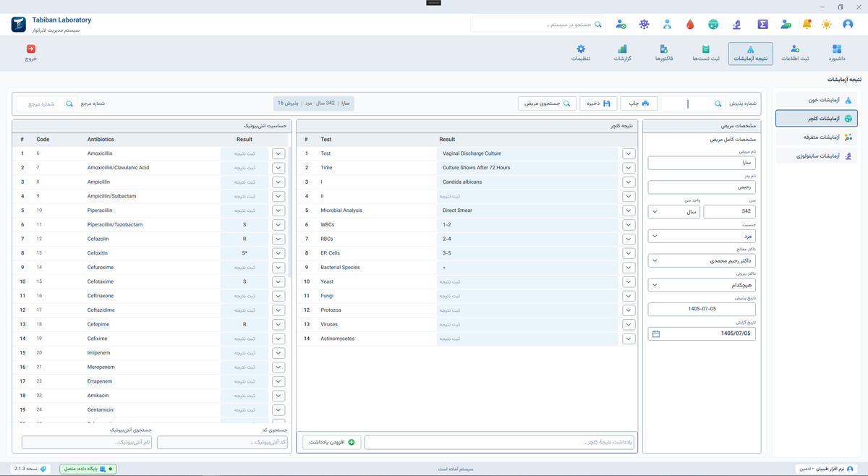Click the purple virus icon in the header
Image resolution: width=868 pixels, height=476 pixels.
point(644,25)
